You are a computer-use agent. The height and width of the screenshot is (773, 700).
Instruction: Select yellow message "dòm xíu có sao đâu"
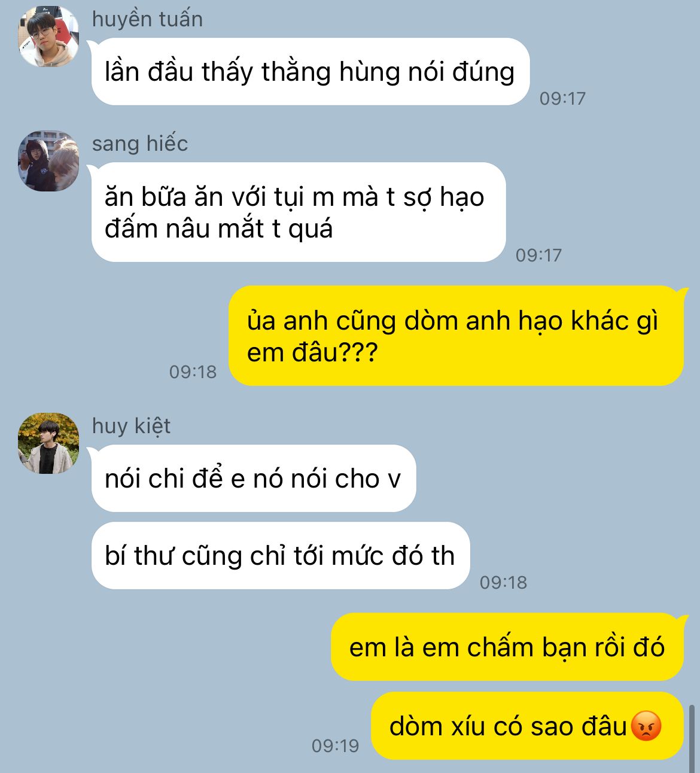click(527, 726)
